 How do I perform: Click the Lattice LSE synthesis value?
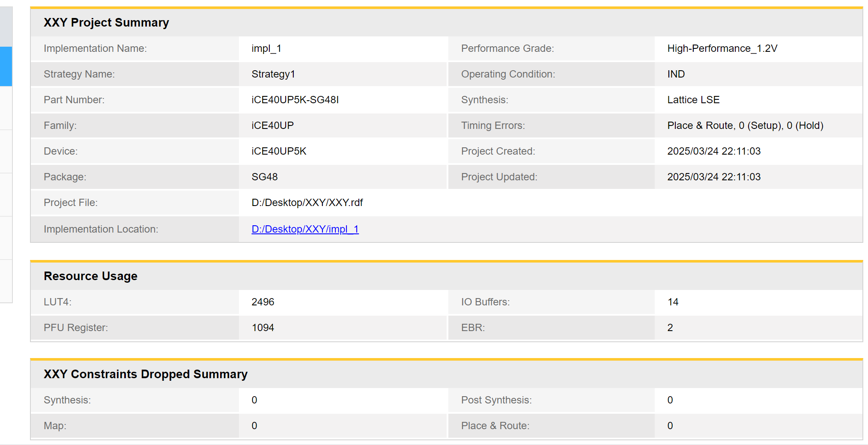tap(693, 100)
